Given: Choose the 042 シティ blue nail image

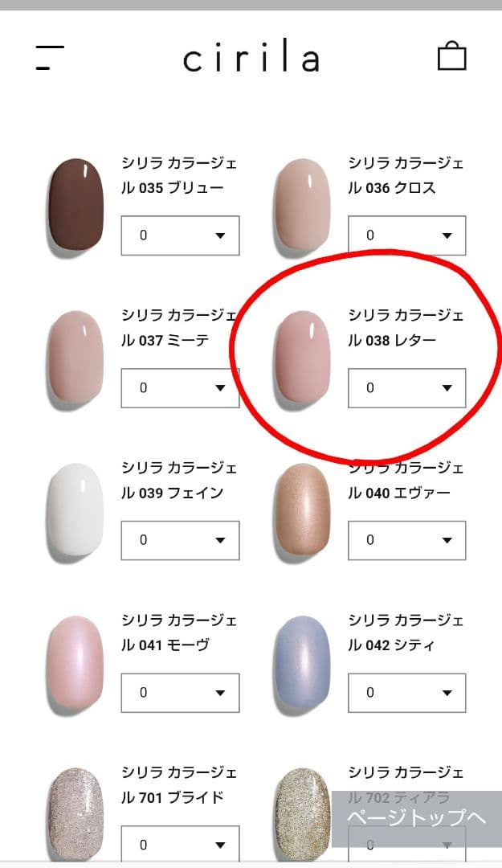Looking at the screenshot, I should (x=302, y=662).
